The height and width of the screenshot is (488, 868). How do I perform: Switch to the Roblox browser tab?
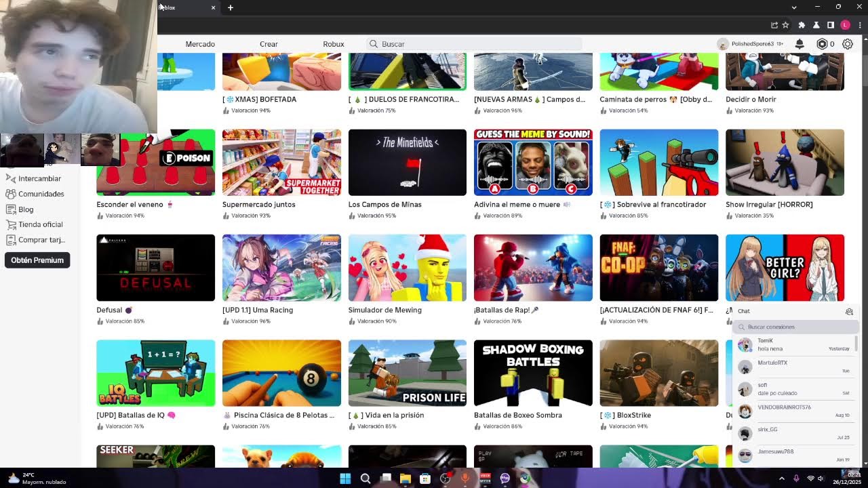tap(183, 7)
